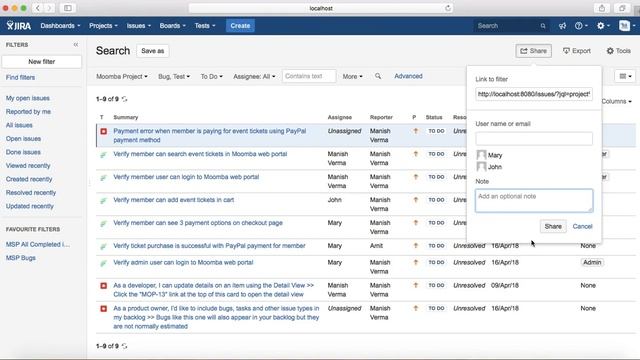Click the JIRA logo
Screen dimensions: 640x360
pos(19,26)
